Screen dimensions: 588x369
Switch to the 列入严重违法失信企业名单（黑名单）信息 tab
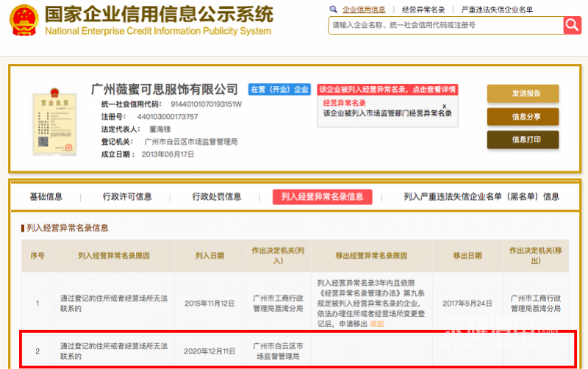pyautogui.click(x=481, y=196)
